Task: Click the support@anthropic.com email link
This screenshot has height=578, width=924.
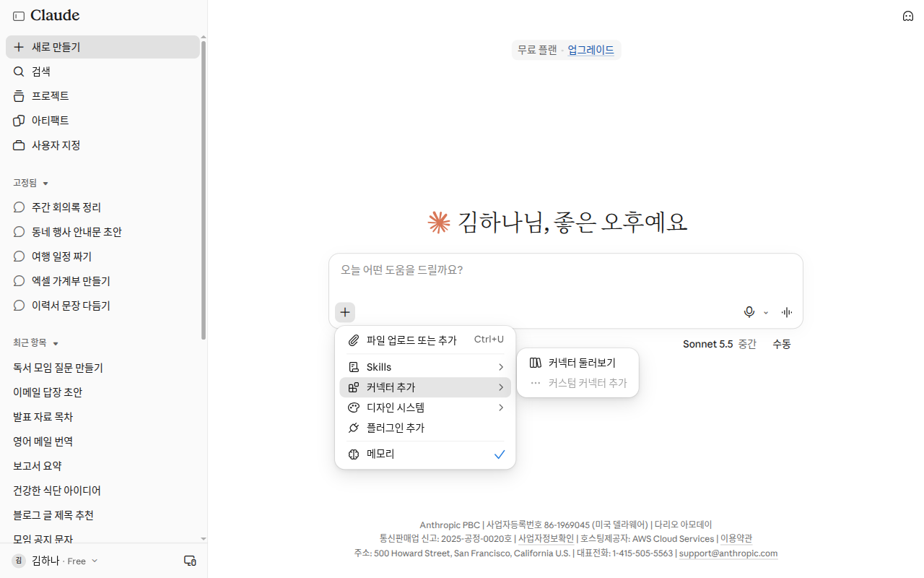Action: (x=728, y=553)
